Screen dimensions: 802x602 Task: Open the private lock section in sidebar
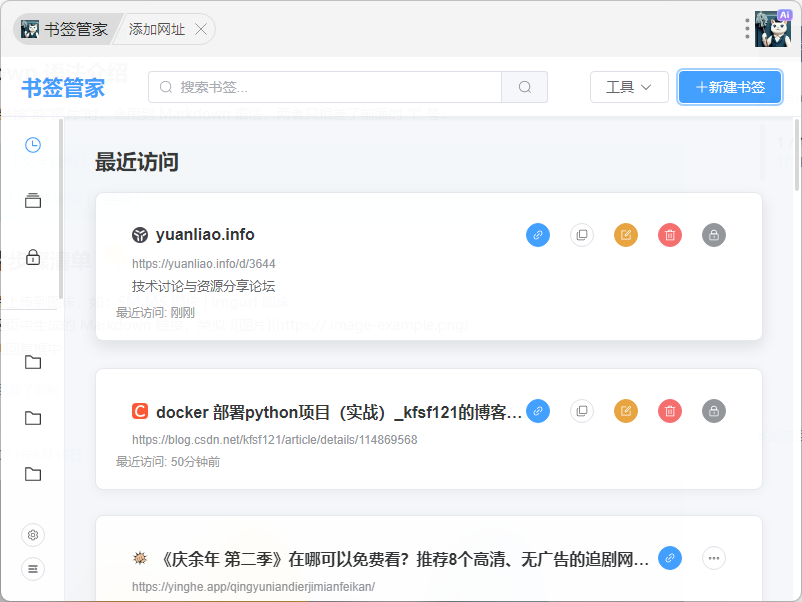coord(33,256)
